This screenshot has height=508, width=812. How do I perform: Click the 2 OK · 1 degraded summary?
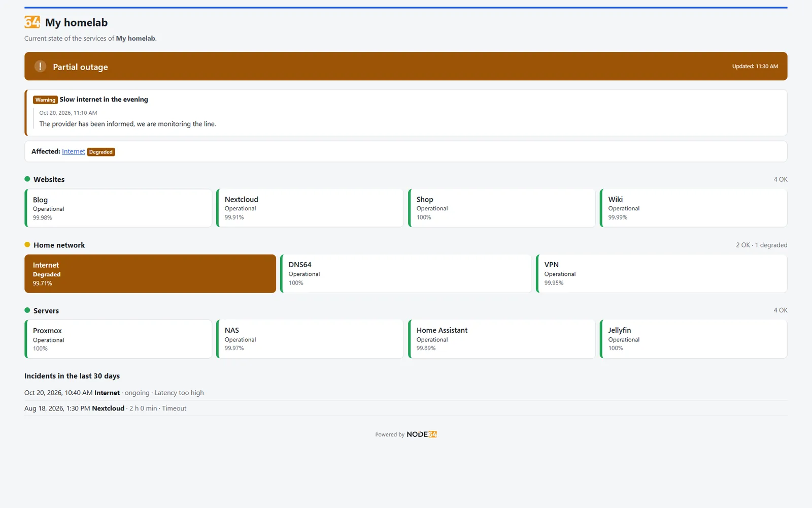pos(762,245)
